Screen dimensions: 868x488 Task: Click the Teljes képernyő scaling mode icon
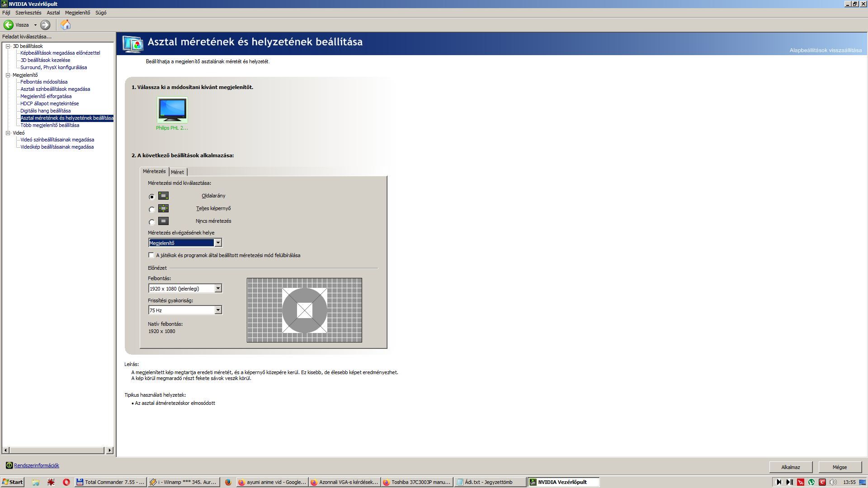(164, 208)
